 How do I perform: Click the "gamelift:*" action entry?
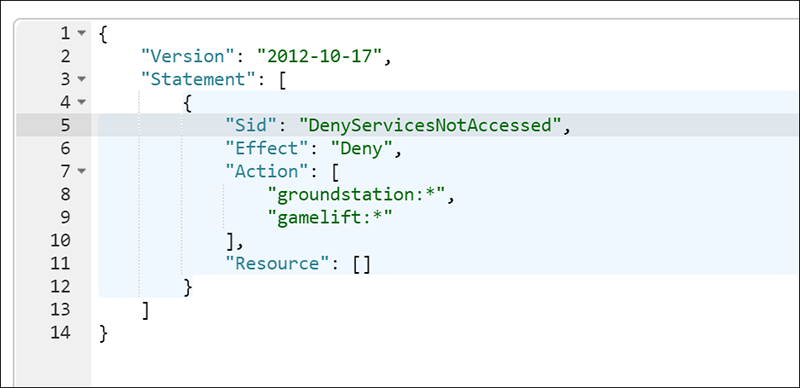click(331, 217)
